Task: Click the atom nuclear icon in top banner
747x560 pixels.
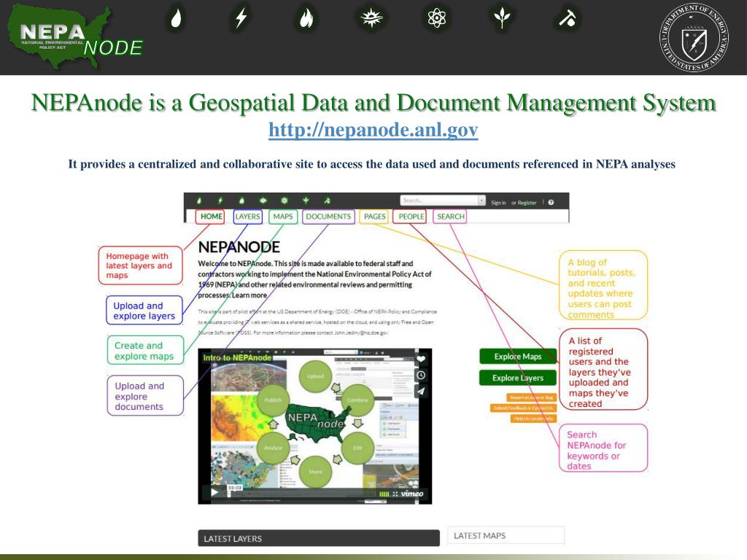Action: (436, 18)
